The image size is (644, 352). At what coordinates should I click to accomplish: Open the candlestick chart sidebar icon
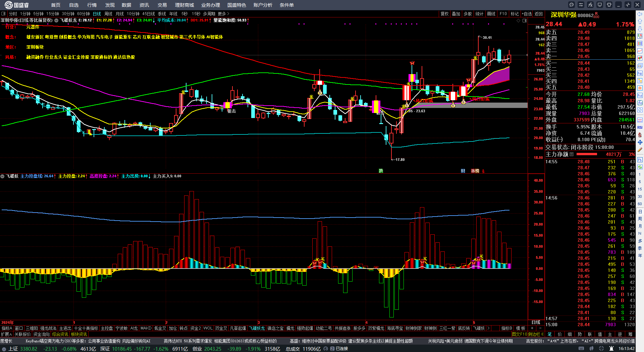point(640,58)
